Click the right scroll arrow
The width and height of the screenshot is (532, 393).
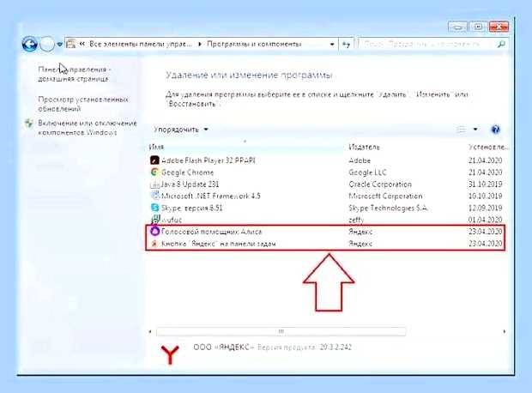point(505,331)
